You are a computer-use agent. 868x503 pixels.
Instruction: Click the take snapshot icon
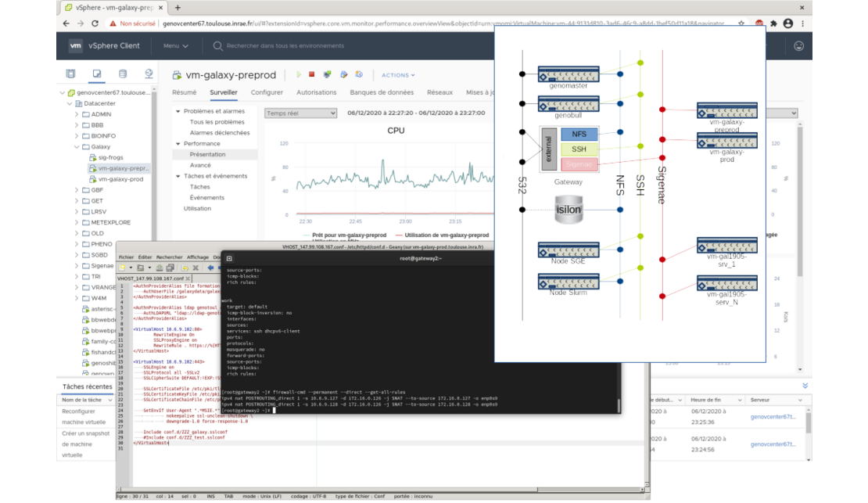[x=359, y=74]
